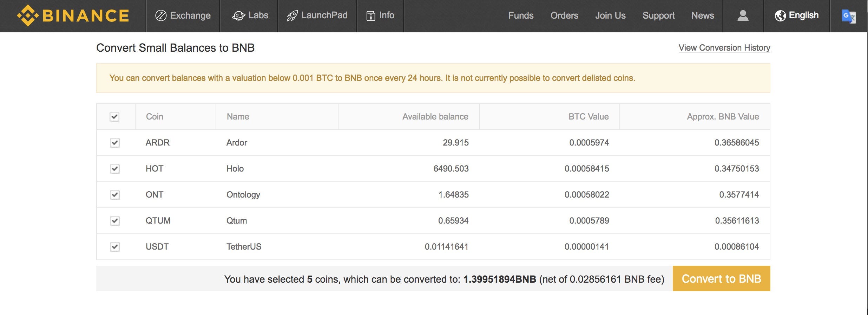Image resolution: width=868 pixels, height=315 pixels.
Task: Click the 0.00058022 BTC value
Action: [x=587, y=195]
